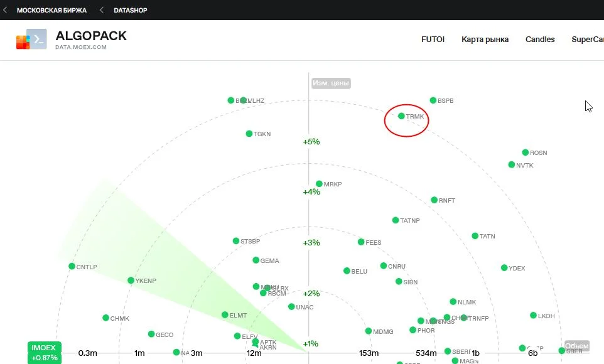
Task: Select the NVTK data point
Action: pos(512,164)
